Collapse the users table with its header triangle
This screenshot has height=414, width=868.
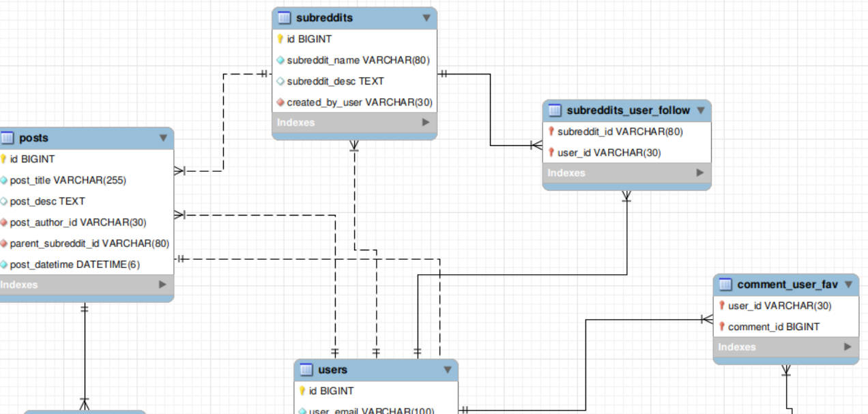tap(448, 370)
